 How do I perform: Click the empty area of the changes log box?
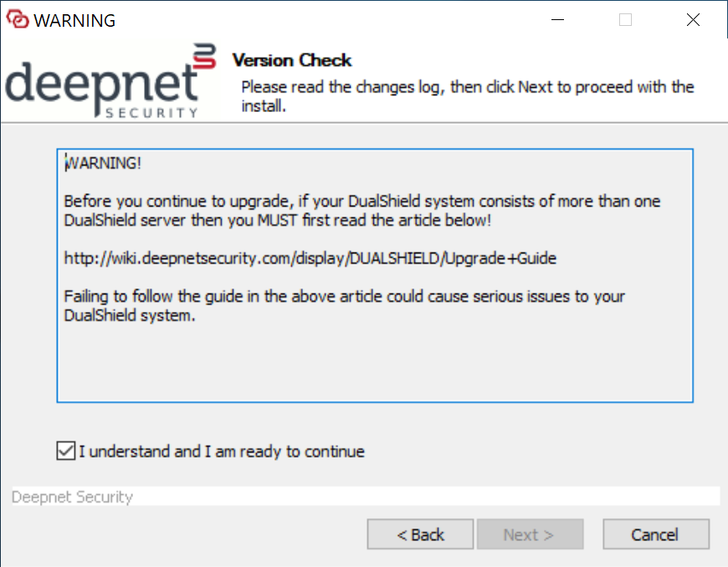pyautogui.click(x=374, y=360)
